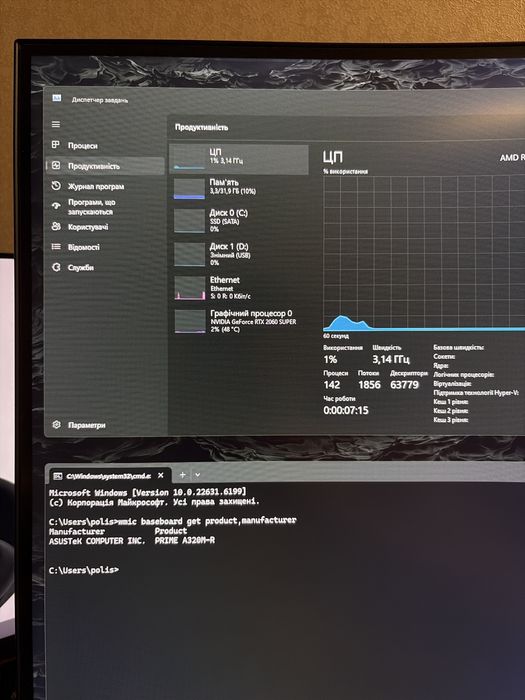The width and height of the screenshot is (525, 700).
Task: Click the Диспетчер завдань window title
Action: click(x=100, y=100)
